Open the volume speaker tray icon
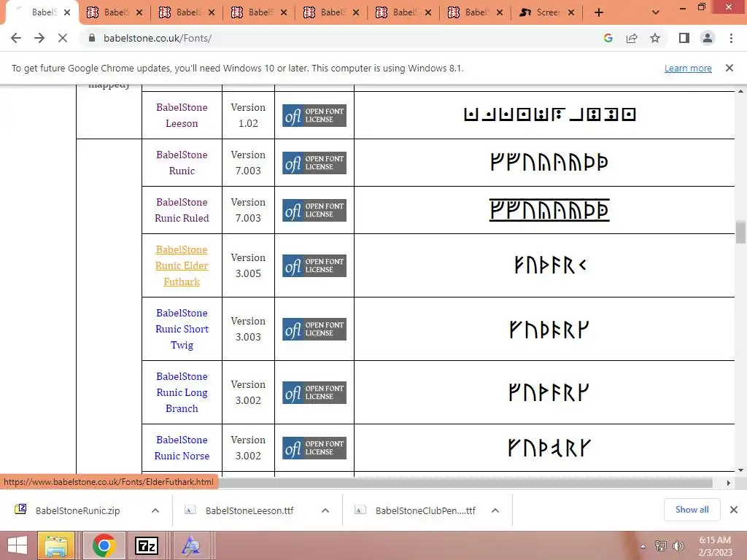Screen dimensions: 747x560 pos(678,546)
